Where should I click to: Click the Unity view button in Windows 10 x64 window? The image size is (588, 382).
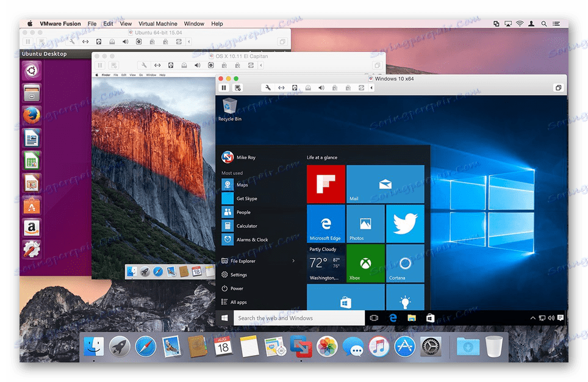tap(558, 88)
